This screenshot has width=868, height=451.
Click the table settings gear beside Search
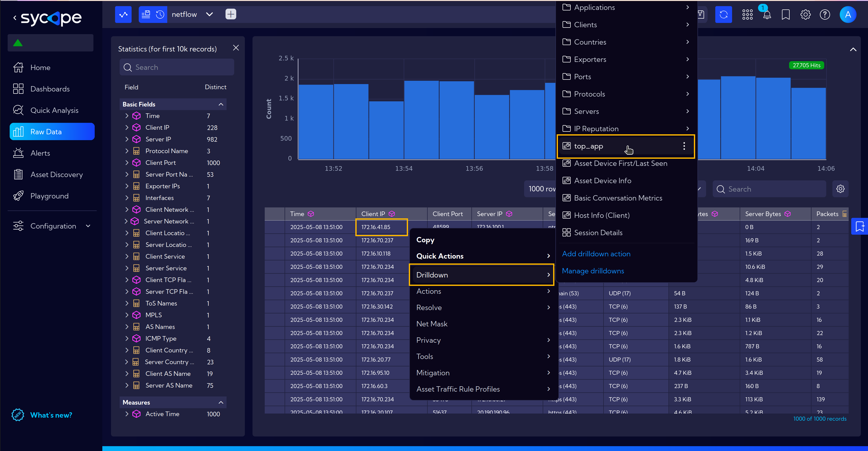840,189
